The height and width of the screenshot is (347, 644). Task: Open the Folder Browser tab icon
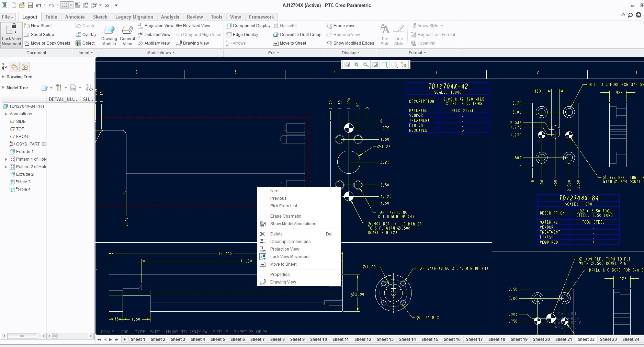click(14, 67)
